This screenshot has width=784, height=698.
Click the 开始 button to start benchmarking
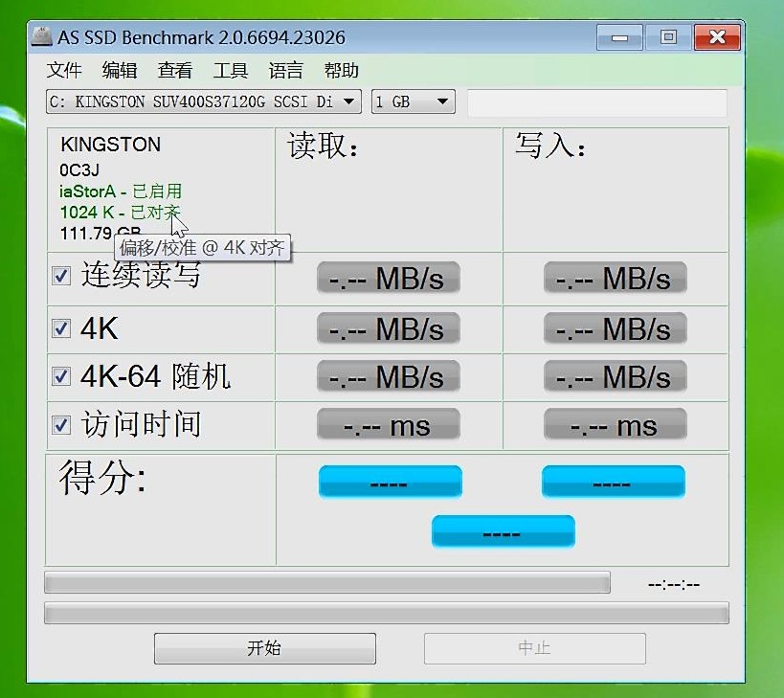click(264, 648)
